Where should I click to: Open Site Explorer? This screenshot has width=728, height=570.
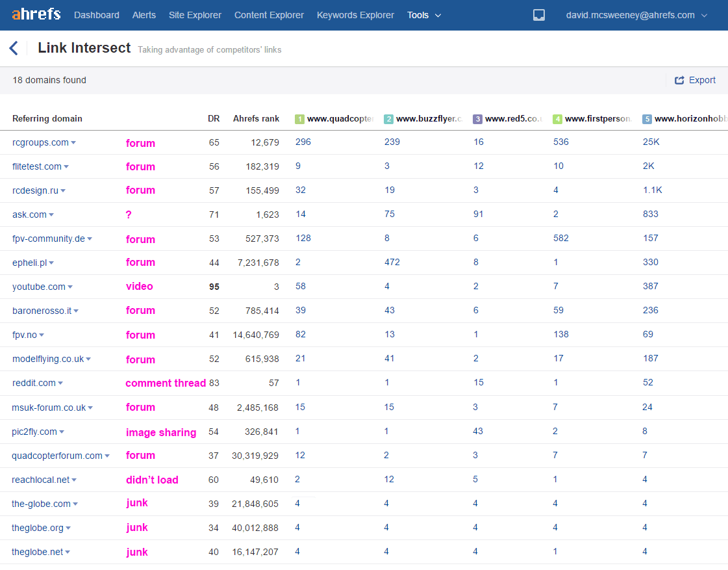pyautogui.click(x=195, y=15)
